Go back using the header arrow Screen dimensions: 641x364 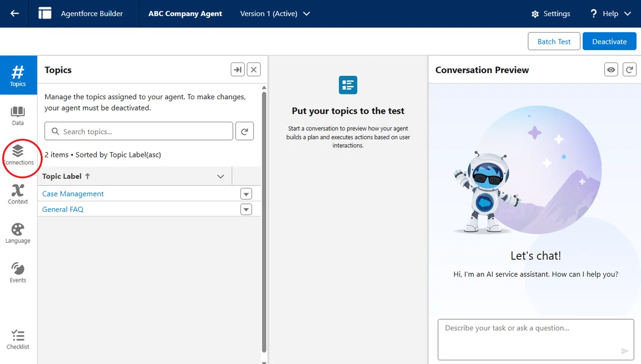[x=14, y=13]
